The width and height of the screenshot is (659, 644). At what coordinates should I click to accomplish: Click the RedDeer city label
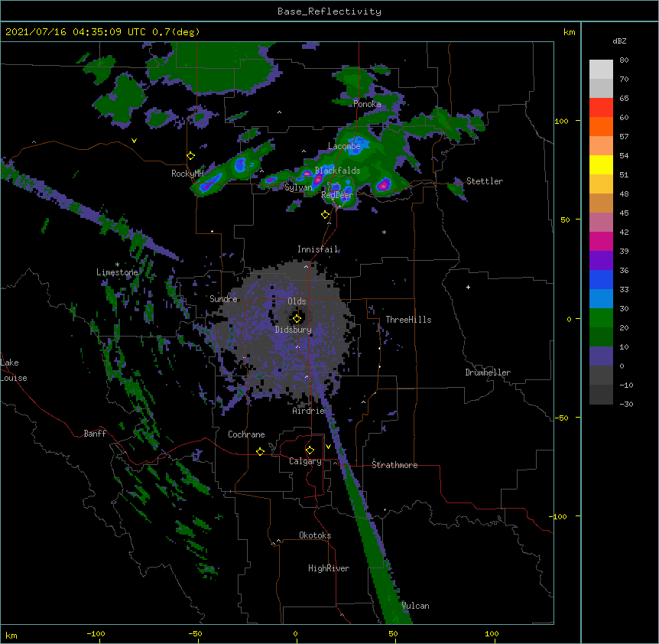[x=337, y=195]
